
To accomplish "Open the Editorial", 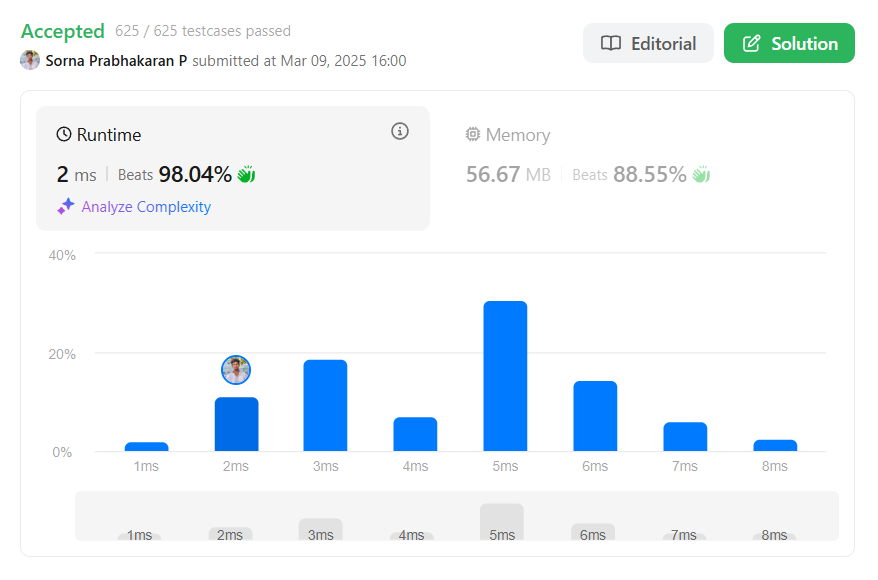I will click(648, 43).
